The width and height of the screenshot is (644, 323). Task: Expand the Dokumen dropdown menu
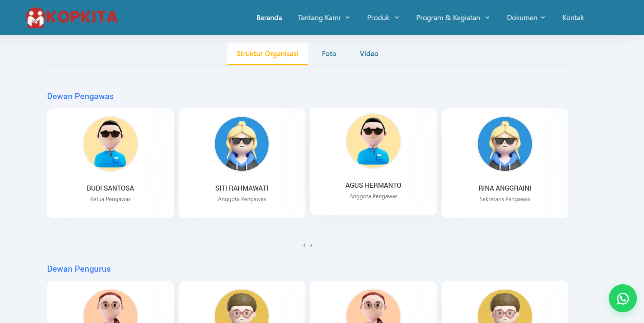click(526, 18)
